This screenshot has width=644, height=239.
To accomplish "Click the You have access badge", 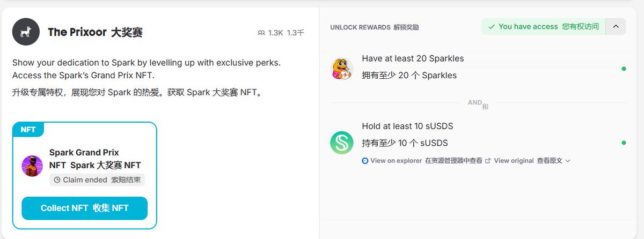I will [544, 26].
